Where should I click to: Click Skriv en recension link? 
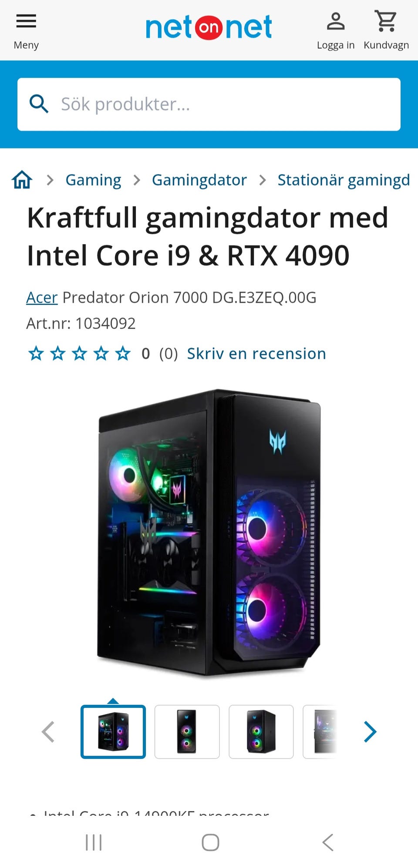point(256,354)
